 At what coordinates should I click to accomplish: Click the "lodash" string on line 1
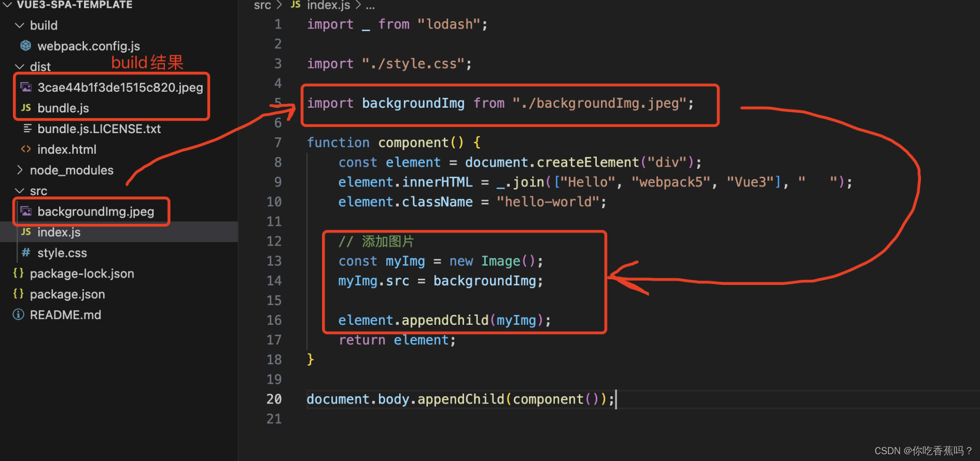point(449,24)
